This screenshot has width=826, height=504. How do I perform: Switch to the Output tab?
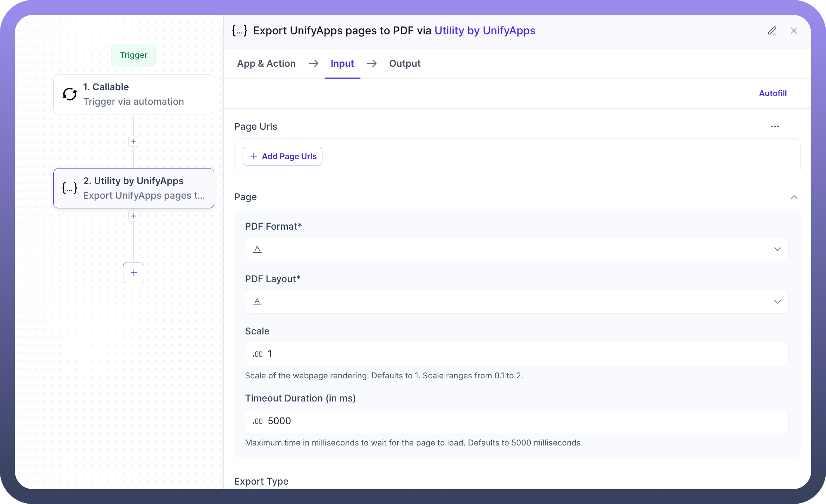pyautogui.click(x=405, y=63)
